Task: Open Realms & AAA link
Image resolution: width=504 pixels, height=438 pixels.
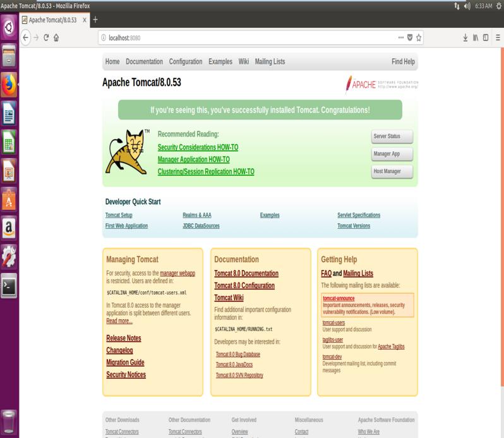Action: (197, 215)
